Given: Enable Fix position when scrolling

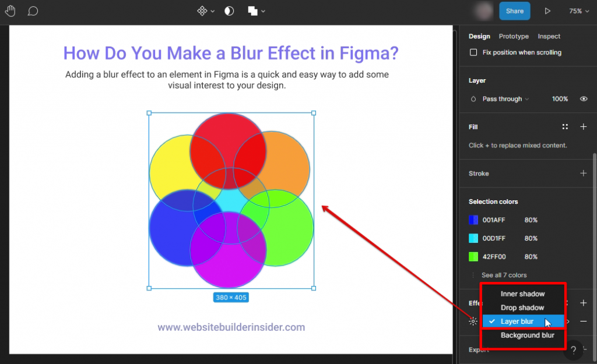Looking at the screenshot, I should (474, 52).
